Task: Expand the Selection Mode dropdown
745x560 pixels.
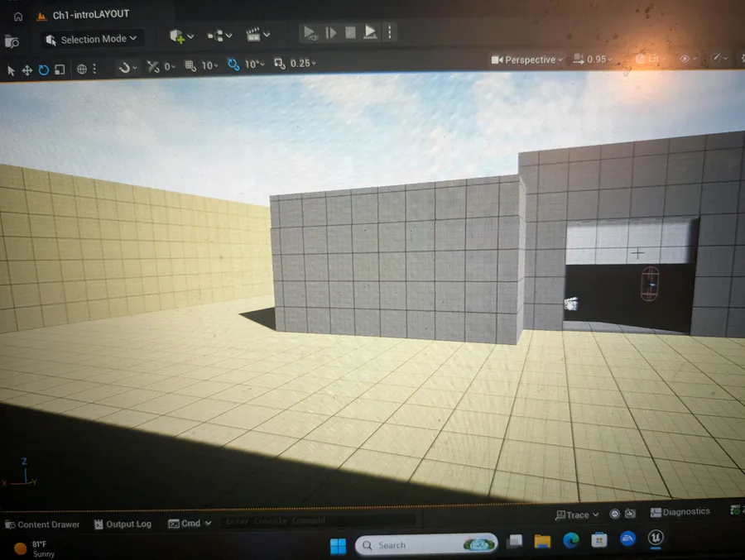Action: click(92, 40)
